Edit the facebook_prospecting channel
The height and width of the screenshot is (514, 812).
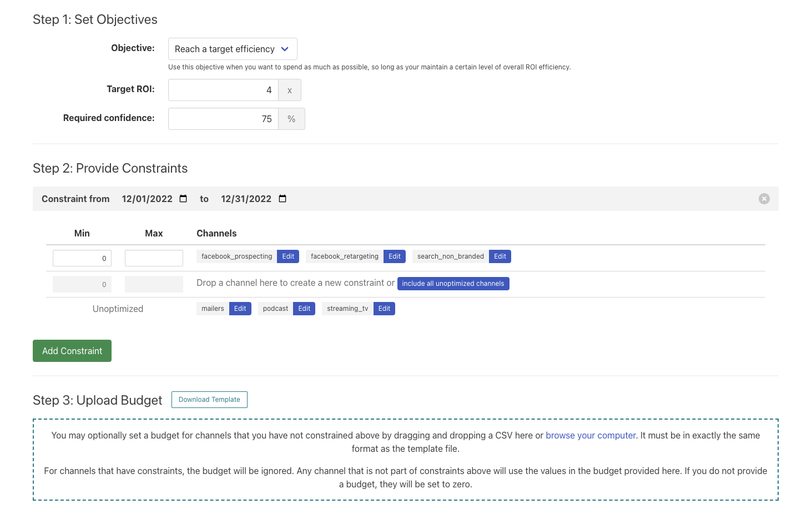point(288,256)
